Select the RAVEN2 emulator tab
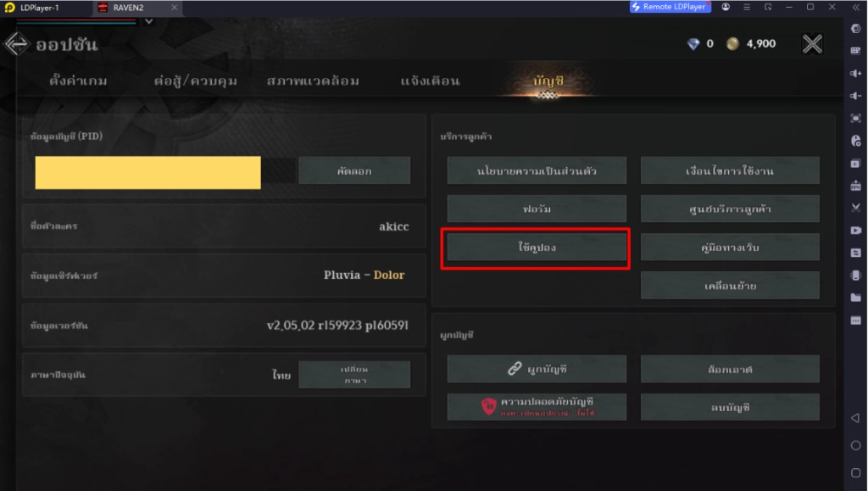The image size is (868, 491). click(128, 8)
